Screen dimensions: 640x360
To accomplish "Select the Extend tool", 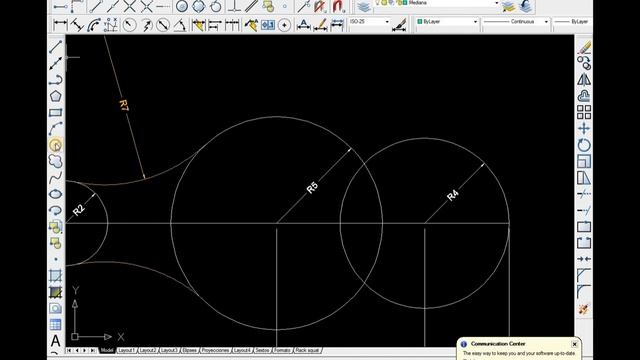I will pyautogui.click(x=584, y=210).
